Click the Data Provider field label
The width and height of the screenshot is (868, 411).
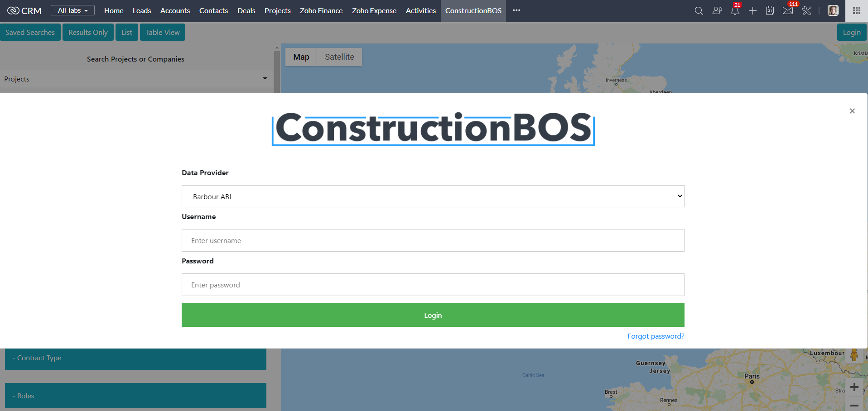(x=205, y=172)
